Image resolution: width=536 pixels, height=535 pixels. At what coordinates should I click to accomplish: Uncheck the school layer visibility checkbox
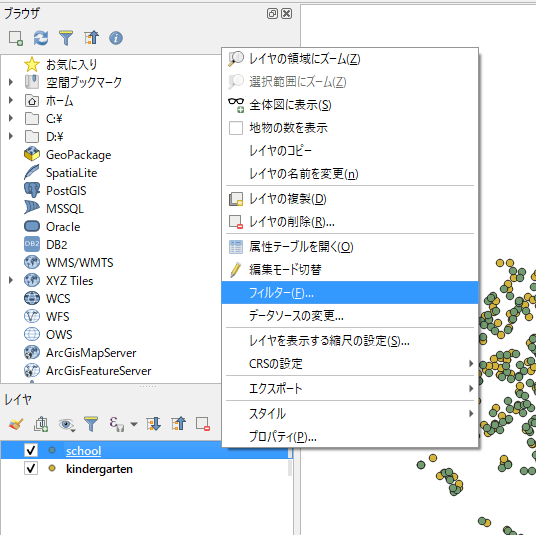pos(31,450)
